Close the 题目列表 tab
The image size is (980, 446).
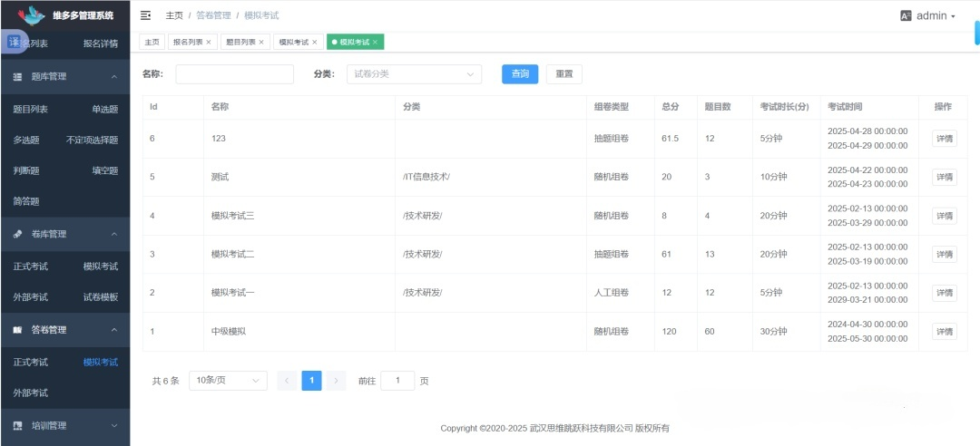260,42
